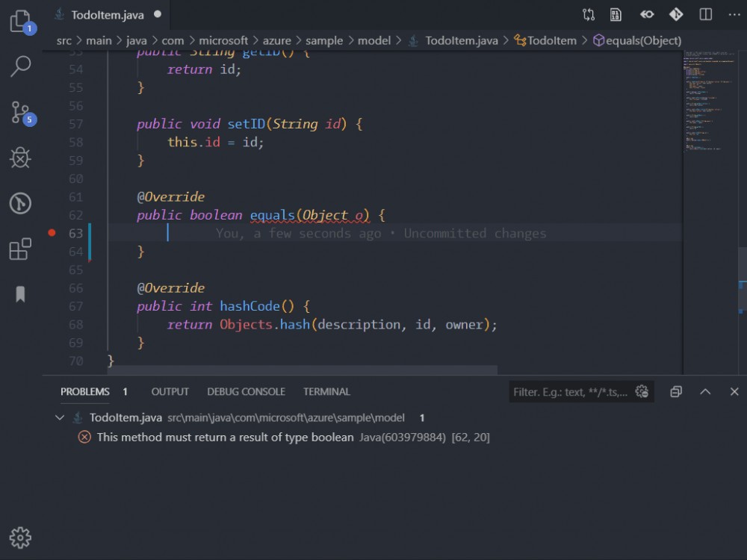Image resolution: width=747 pixels, height=560 pixels.
Task: Select the boolean return type error message
Action: [x=224, y=438]
